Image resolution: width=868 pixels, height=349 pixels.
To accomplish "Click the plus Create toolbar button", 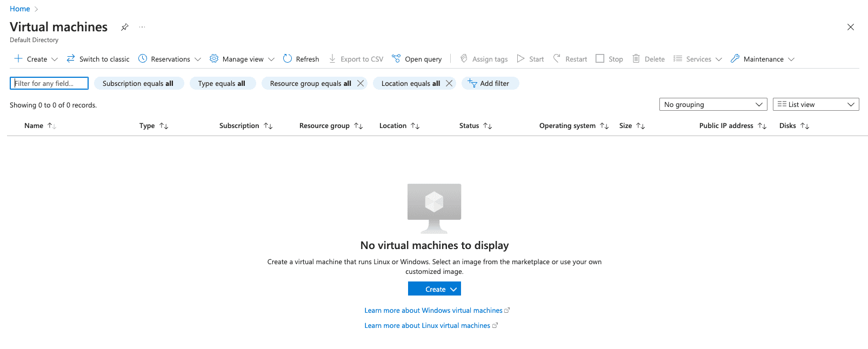I will click(31, 59).
